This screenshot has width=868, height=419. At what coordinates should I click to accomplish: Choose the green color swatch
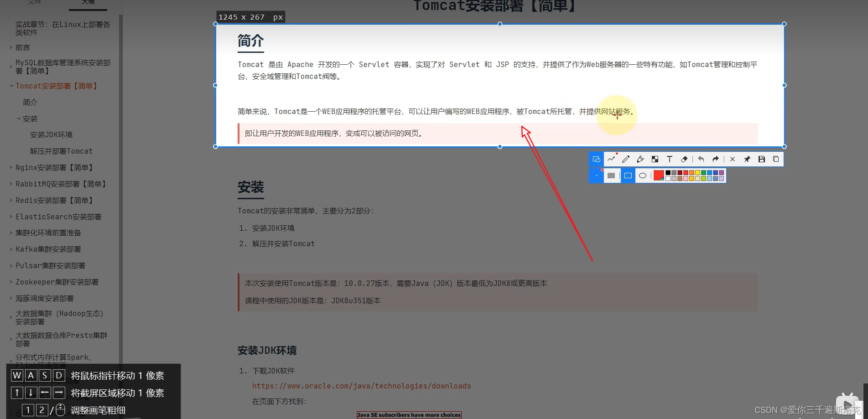pyautogui.click(x=704, y=173)
